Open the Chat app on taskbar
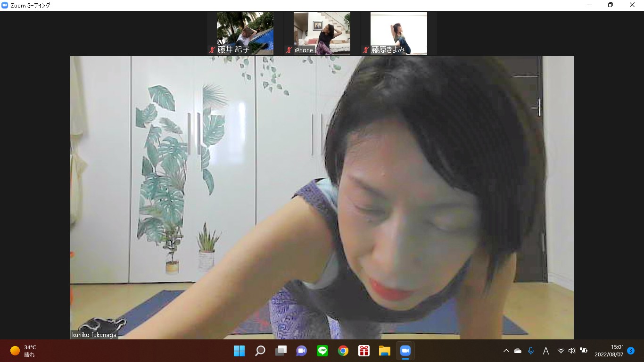644x362 pixels. click(302, 351)
